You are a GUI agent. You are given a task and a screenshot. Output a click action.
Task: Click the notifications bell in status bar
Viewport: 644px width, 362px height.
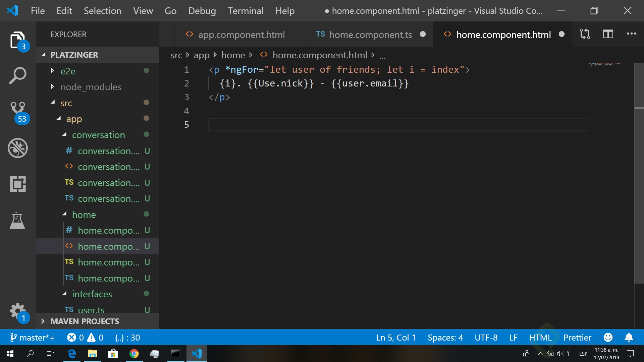[629, 338]
